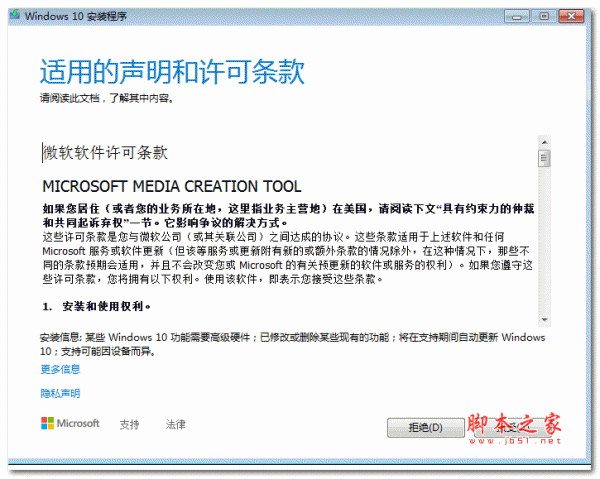
Task: Click the license text scrollbar thumb
Action: (x=544, y=158)
